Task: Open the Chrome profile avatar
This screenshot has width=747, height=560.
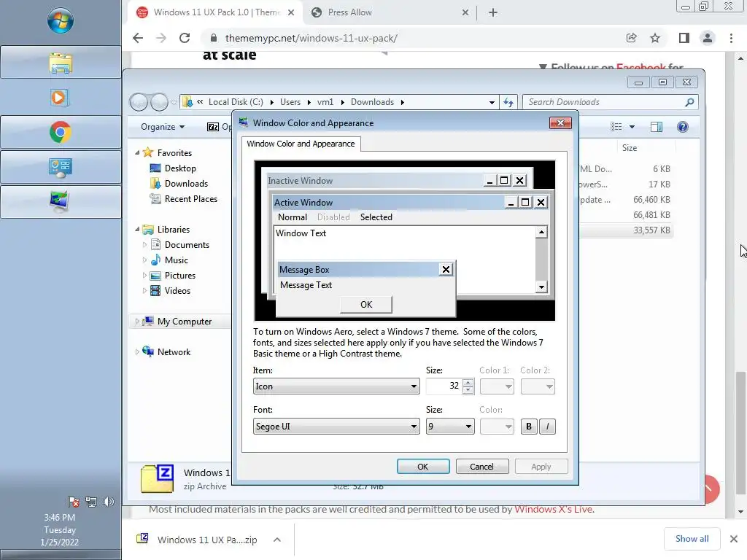Action: tap(708, 38)
